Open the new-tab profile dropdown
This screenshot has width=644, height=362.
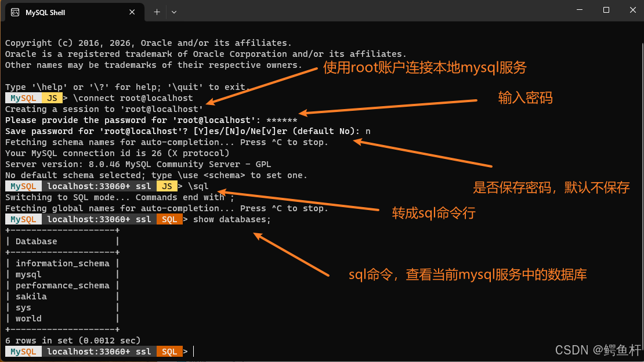coord(174,12)
